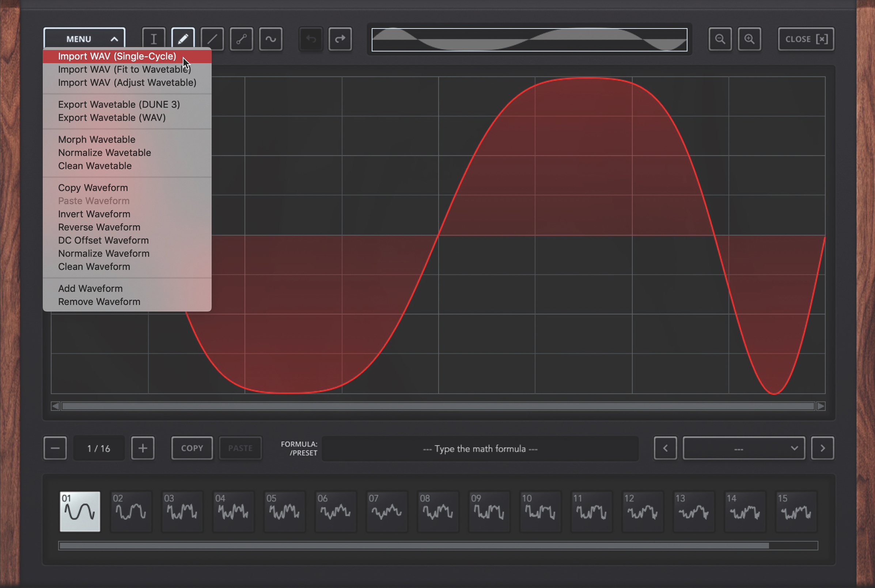This screenshot has width=875, height=588.
Task: Click the editor scrollbar left arrow
Action: tap(56, 406)
